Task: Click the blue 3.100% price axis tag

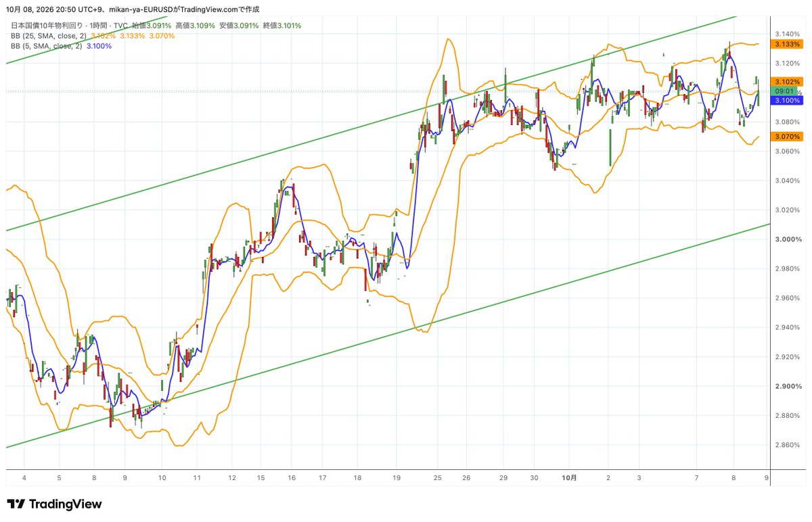Action: (x=788, y=100)
